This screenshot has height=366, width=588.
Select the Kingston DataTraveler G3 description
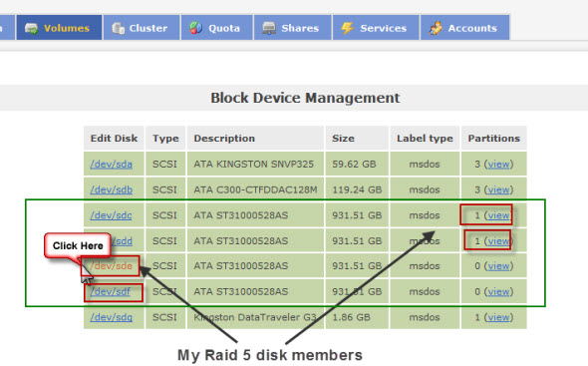tap(255, 317)
